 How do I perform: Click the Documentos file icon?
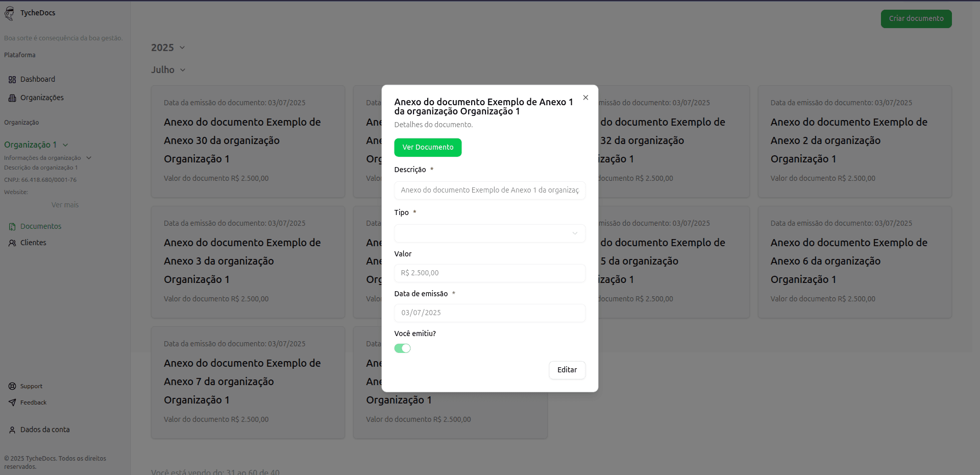tap(12, 227)
